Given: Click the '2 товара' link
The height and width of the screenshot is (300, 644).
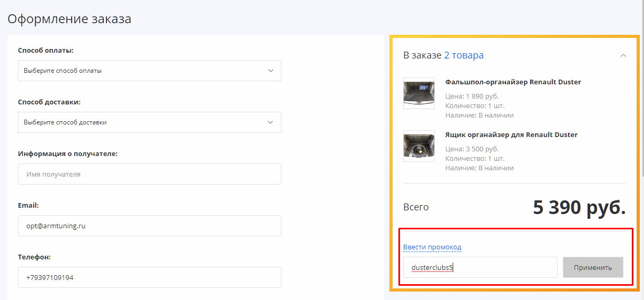Looking at the screenshot, I should (464, 55).
